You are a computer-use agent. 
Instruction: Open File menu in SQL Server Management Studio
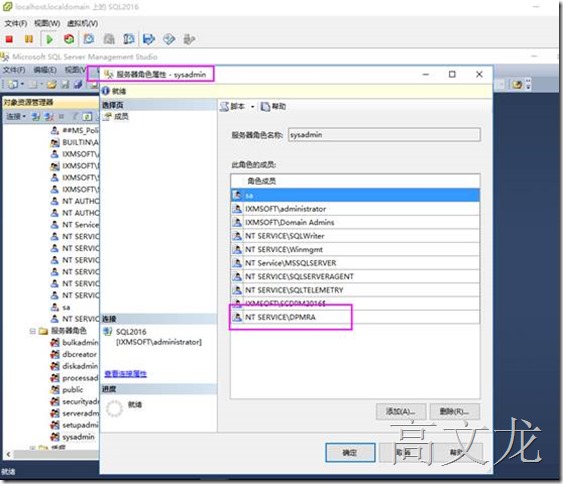click(x=14, y=70)
